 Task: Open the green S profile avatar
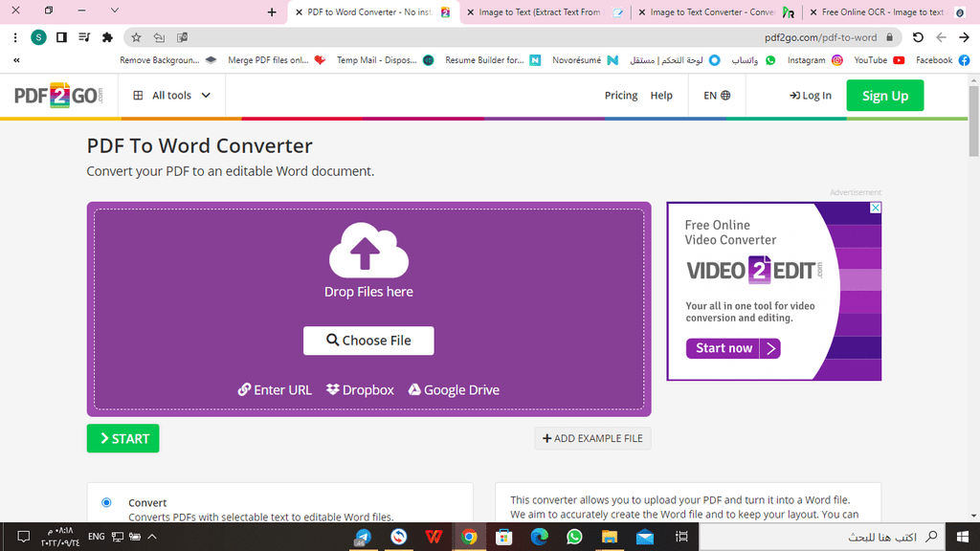coord(38,37)
